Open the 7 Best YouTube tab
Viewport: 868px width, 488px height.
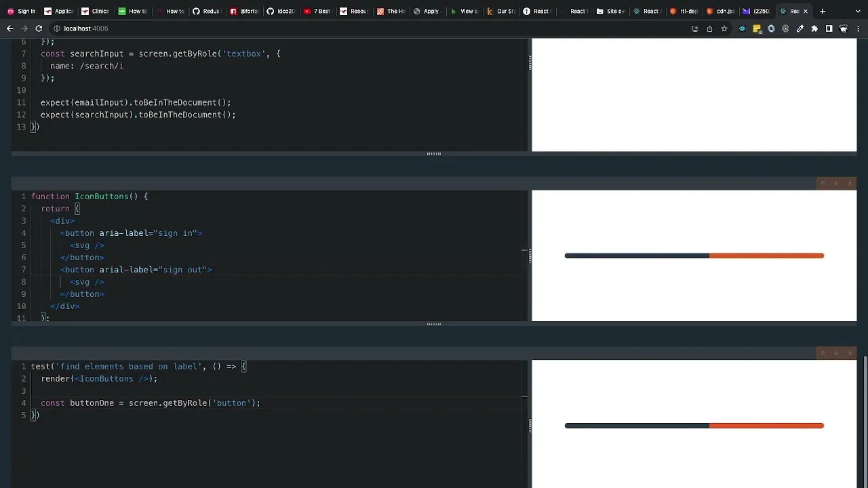point(317,11)
